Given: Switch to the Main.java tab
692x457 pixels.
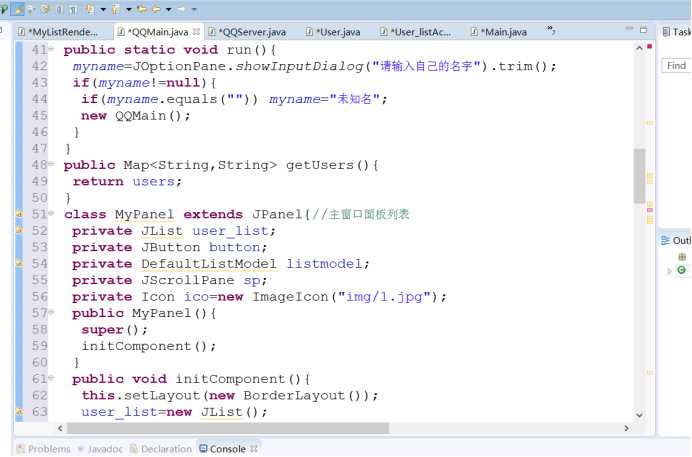Looking at the screenshot, I should tap(499, 32).
